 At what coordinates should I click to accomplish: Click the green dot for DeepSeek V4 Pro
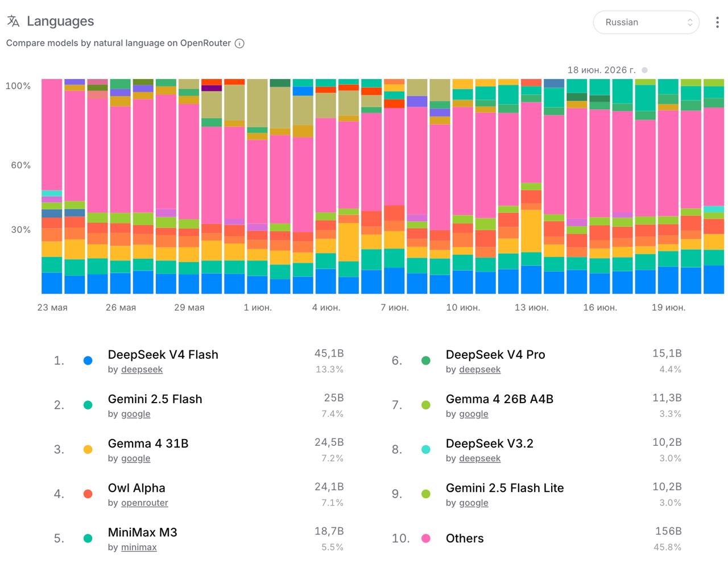click(x=425, y=361)
